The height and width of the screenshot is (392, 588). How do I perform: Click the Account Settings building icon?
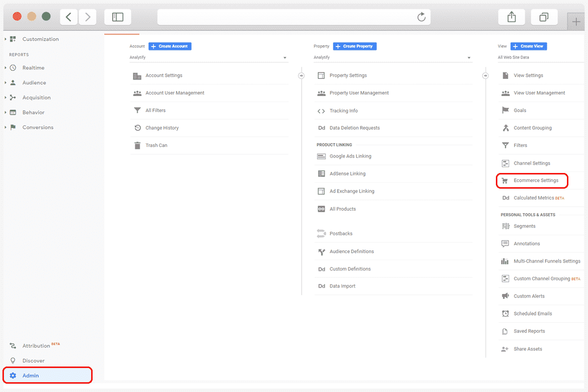(x=137, y=76)
